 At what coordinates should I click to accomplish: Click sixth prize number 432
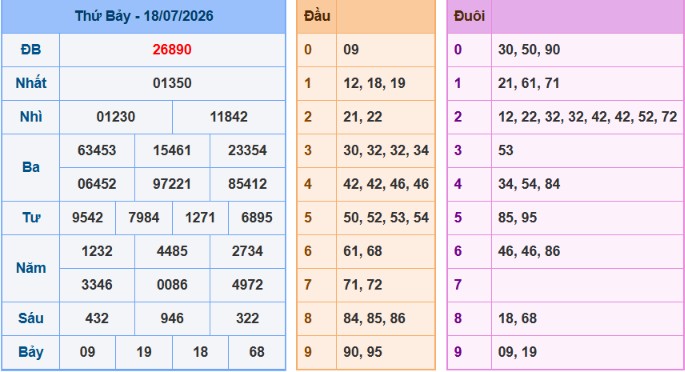point(97,318)
